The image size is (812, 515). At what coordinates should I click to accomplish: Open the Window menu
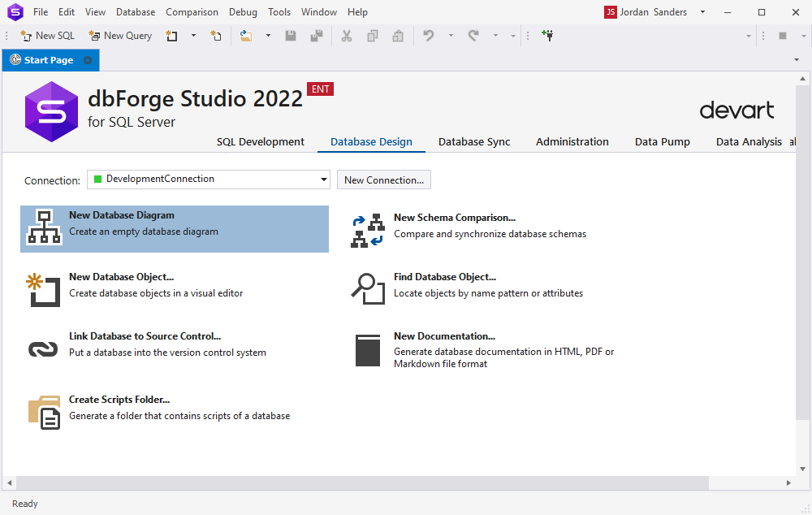(319, 12)
